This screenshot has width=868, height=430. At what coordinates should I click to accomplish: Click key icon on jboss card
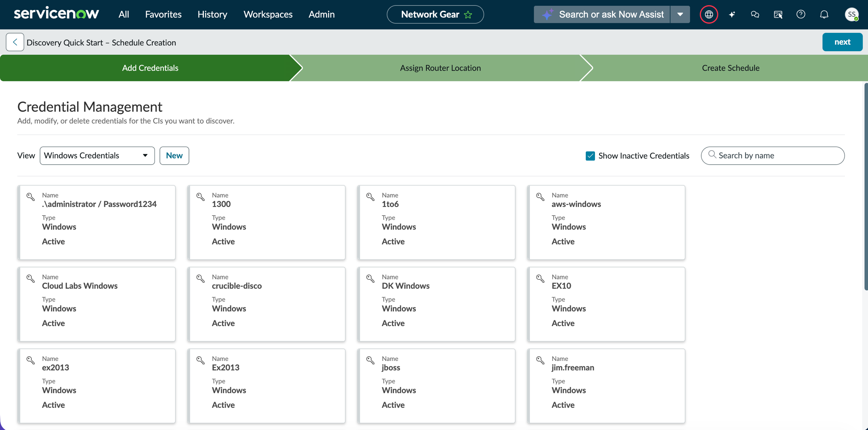[370, 360]
